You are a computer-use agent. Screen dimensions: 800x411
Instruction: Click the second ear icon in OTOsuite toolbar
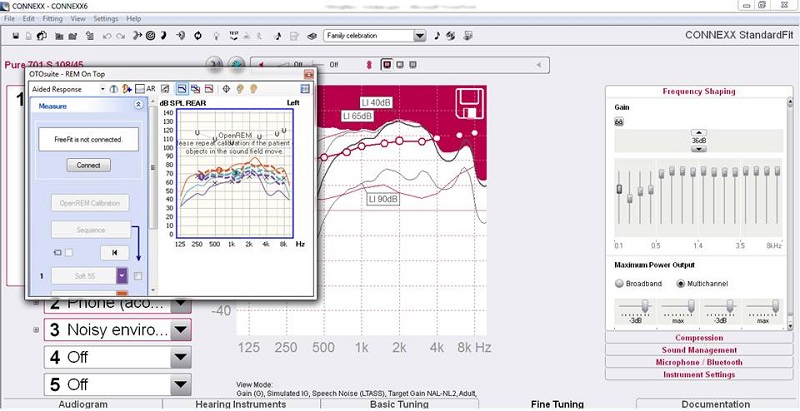click(x=253, y=89)
